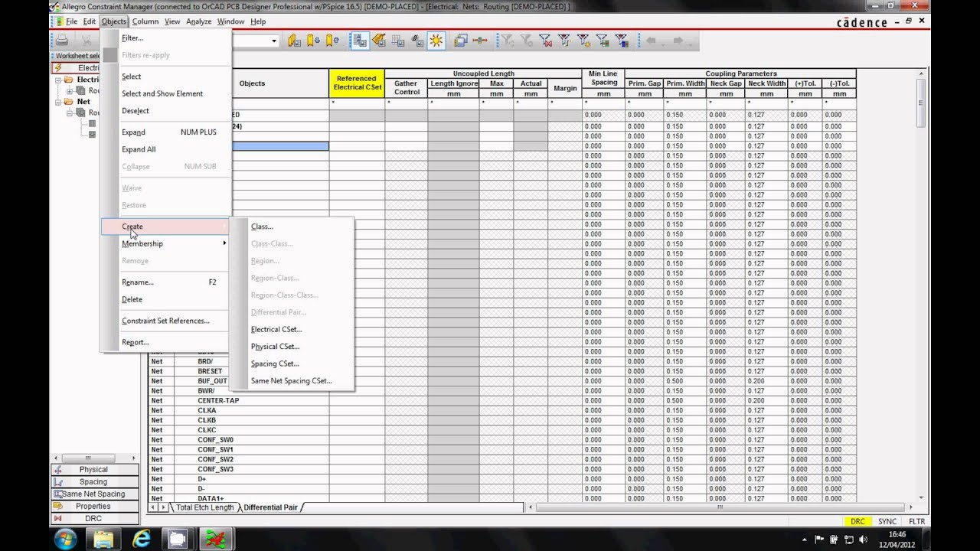Click the Gather Control column header
The image size is (980, 551).
point(407,88)
